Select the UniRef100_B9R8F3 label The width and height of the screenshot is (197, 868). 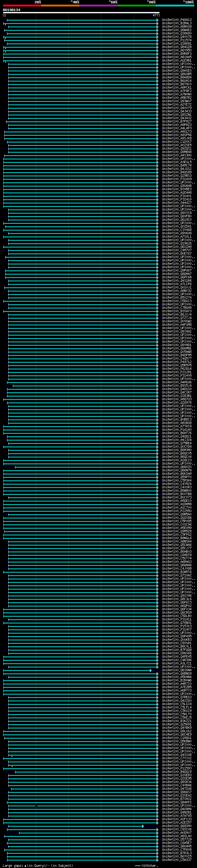click(177, 54)
